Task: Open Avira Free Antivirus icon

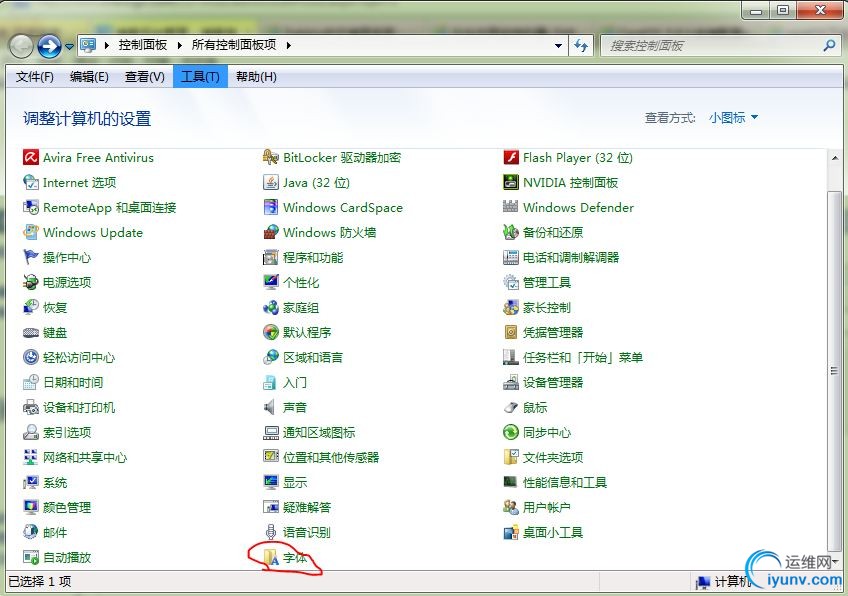Action: pos(31,157)
